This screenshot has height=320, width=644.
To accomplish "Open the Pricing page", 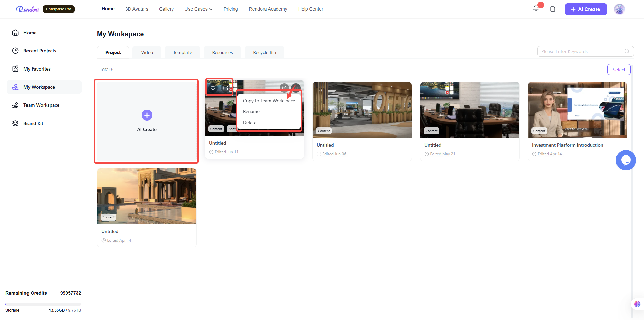I will click(x=231, y=9).
